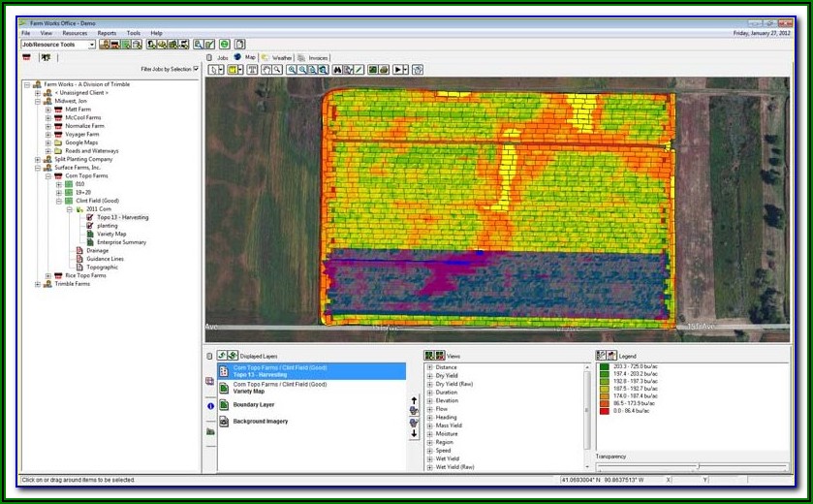Open the Job/Resource Tools dropdown
This screenshot has width=813, height=504.
pos(92,44)
